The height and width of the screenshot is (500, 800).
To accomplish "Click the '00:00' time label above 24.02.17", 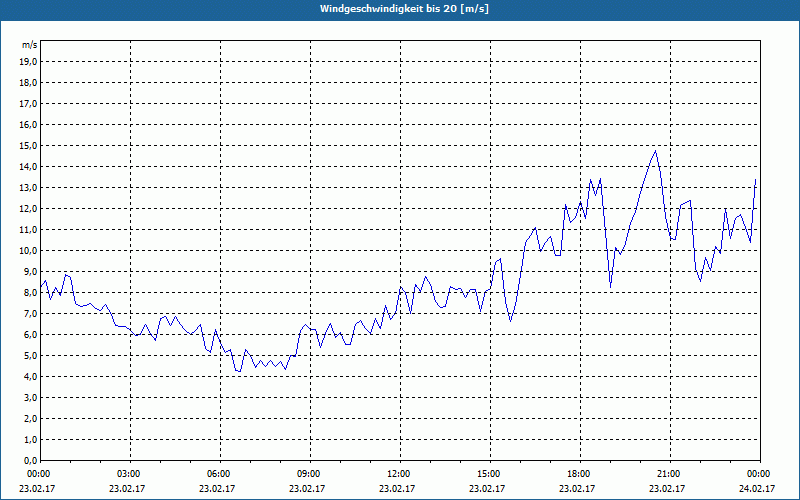I will (757, 474).
